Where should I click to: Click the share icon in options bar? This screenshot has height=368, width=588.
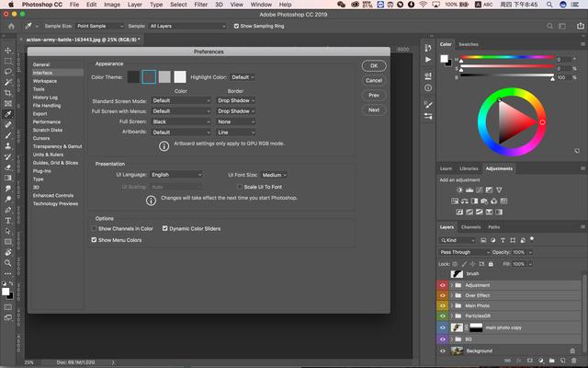coord(580,26)
